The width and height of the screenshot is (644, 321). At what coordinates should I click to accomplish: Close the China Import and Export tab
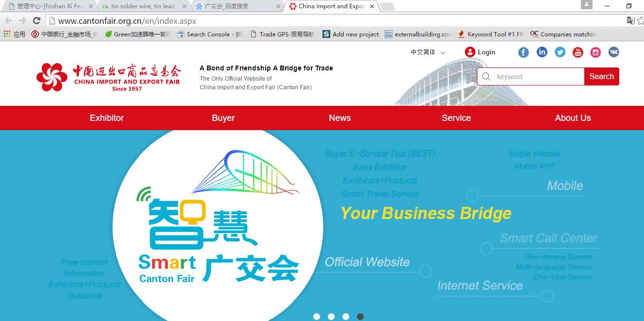click(x=372, y=6)
